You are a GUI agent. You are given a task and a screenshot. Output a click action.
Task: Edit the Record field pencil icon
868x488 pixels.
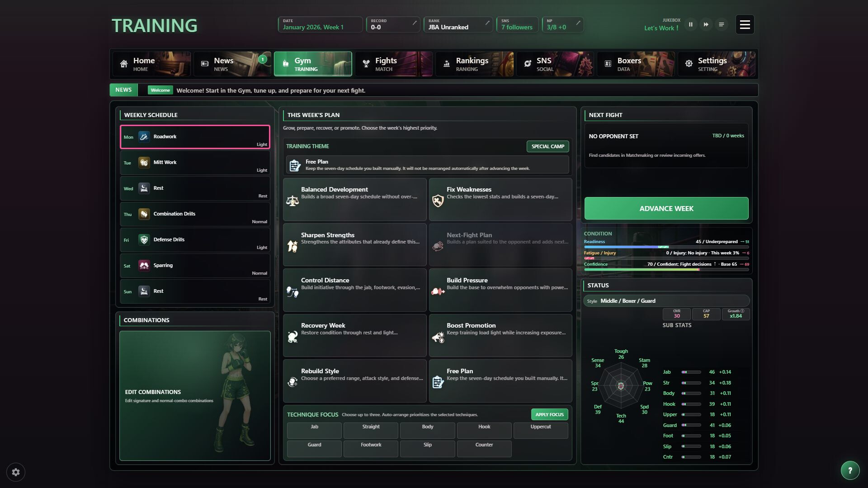(x=415, y=23)
